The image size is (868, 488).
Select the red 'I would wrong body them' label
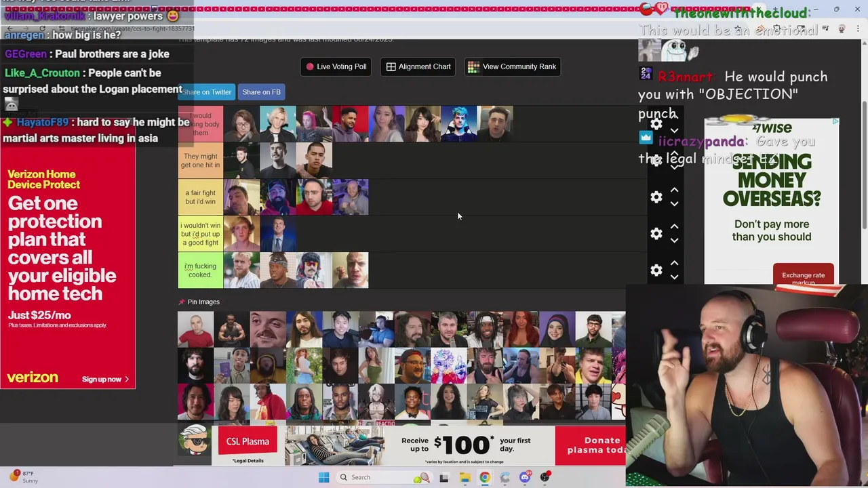(x=200, y=124)
